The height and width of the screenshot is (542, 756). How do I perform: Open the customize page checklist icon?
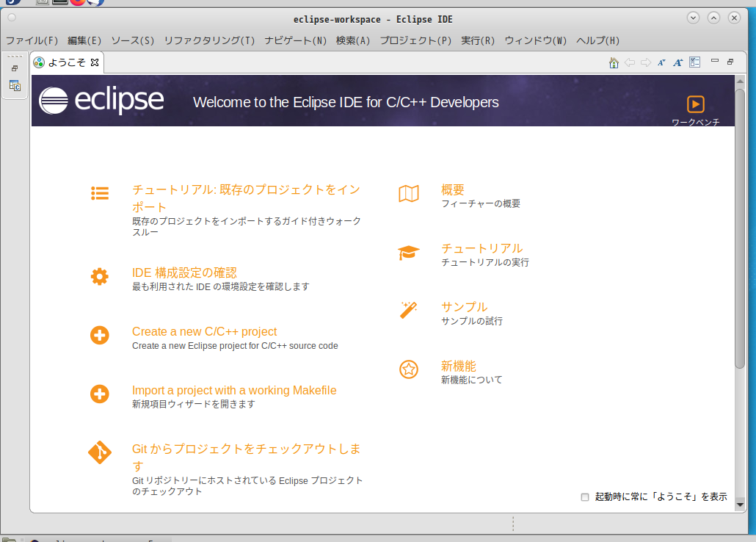[x=695, y=62]
